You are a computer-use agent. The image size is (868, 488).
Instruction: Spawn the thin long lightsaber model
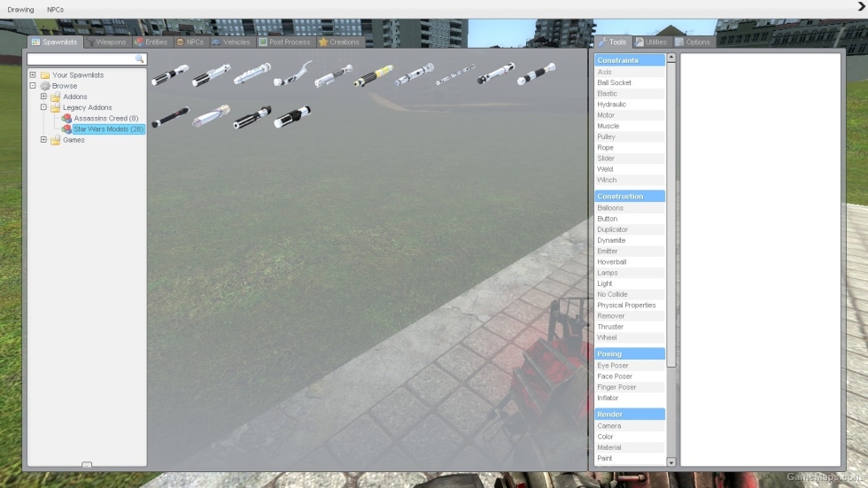[x=455, y=74]
